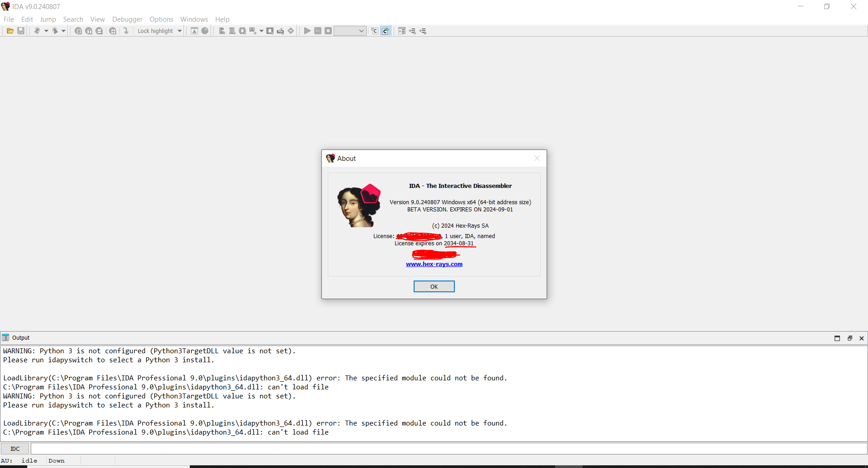868x468 pixels.
Task: Click the 'Down' status bar entry
Action: click(x=57, y=461)
